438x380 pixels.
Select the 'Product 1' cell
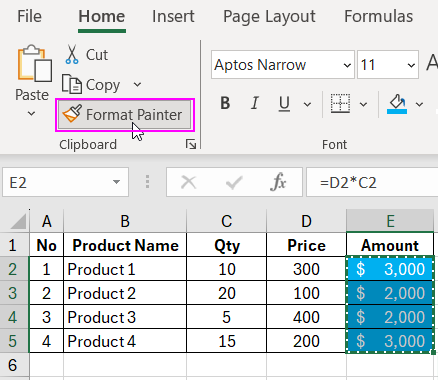[x=125, y=269]
